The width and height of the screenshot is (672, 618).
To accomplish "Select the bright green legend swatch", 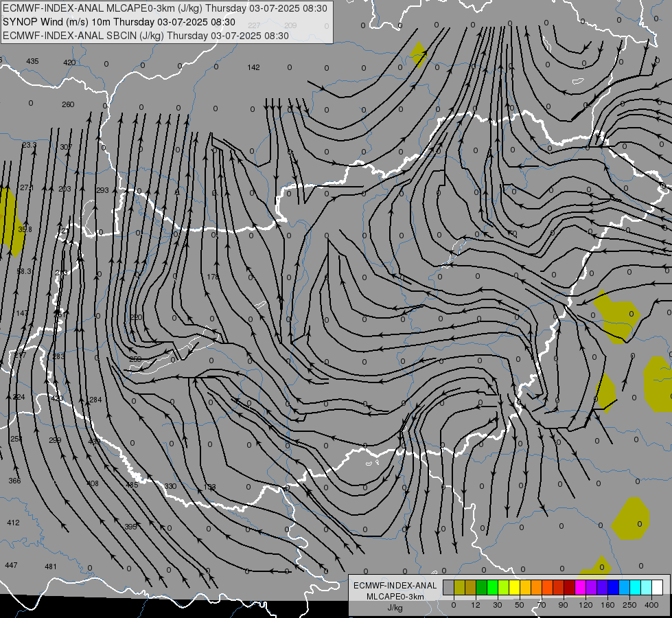I will pos(492,587).
